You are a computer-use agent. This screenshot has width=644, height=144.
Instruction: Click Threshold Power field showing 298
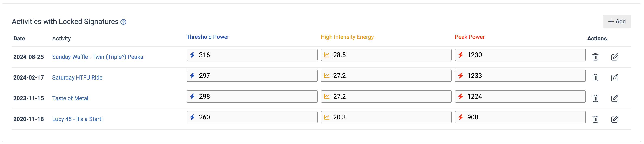(x=252, y=97)
